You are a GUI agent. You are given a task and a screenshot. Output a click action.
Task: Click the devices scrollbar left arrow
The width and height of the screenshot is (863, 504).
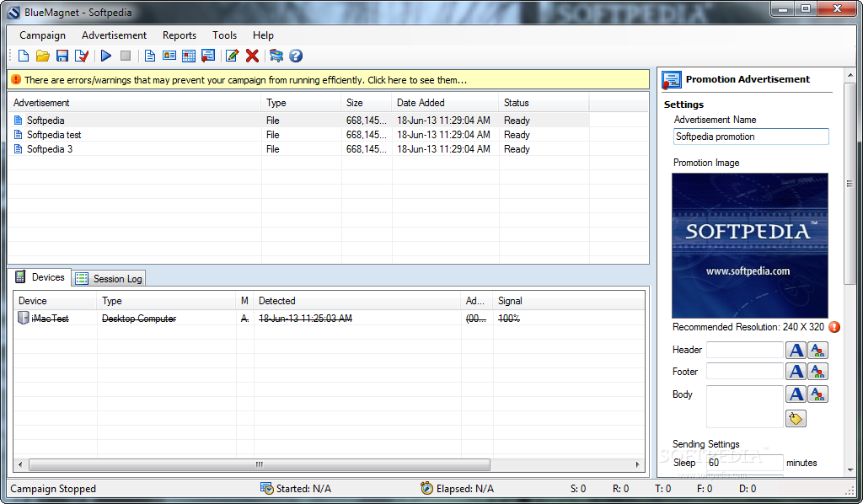pos(20,465)
